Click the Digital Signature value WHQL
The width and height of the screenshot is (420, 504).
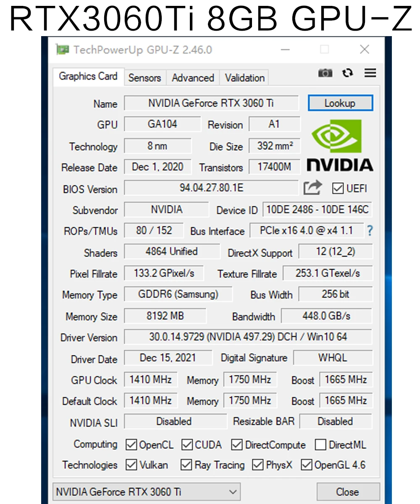click(333, 358)
